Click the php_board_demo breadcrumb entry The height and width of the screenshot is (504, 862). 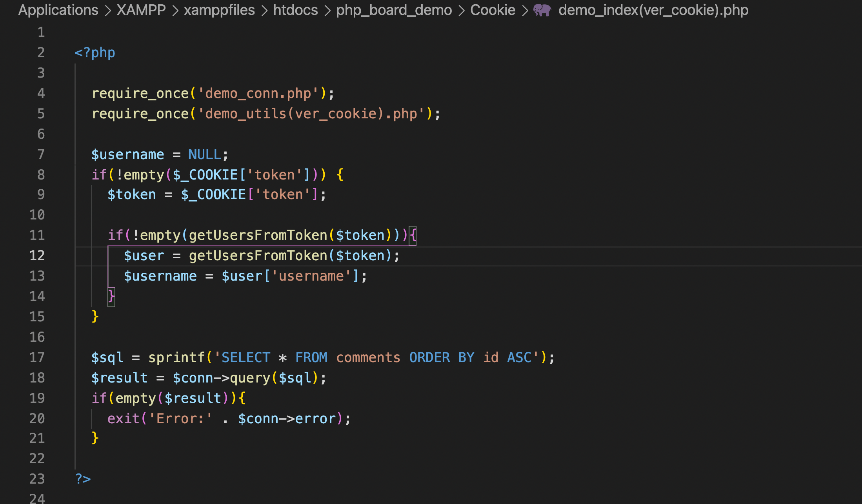[394, 10]
